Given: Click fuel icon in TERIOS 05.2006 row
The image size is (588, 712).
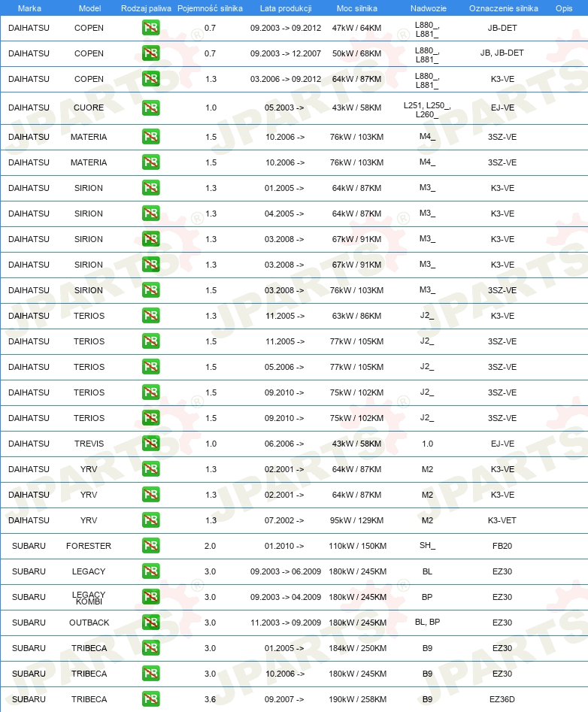Looking at the screenshot, I should pos(150,366).
